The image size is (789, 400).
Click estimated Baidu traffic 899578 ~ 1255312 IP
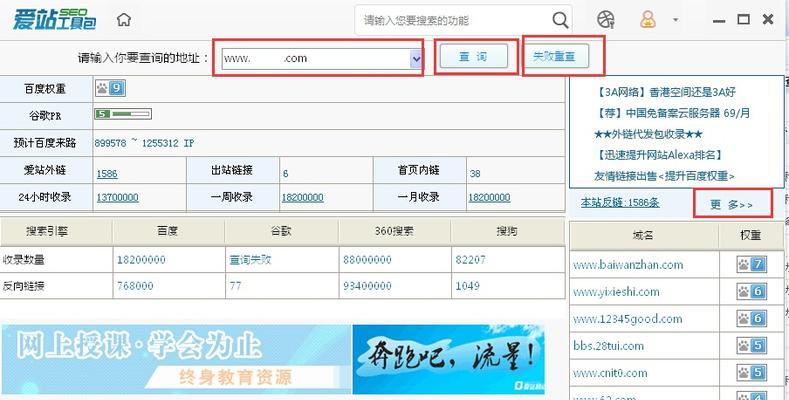click(144, 143)
